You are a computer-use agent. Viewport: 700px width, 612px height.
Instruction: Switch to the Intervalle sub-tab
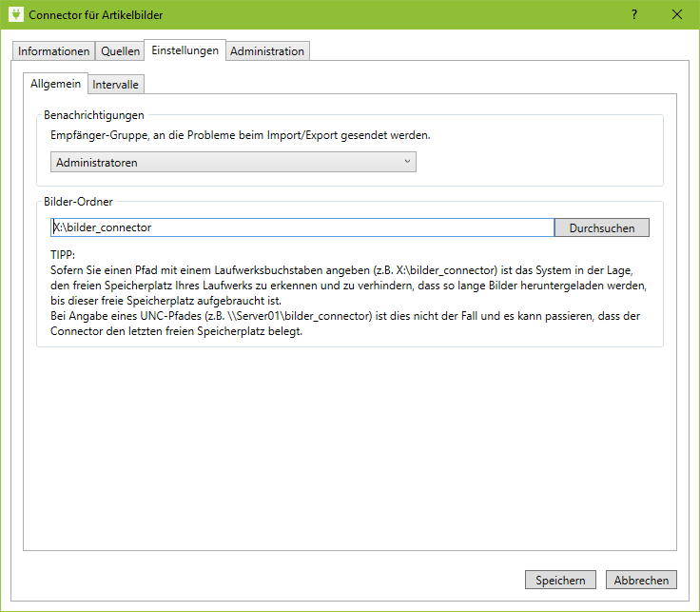pyautogui.click(x=116, y=85)
